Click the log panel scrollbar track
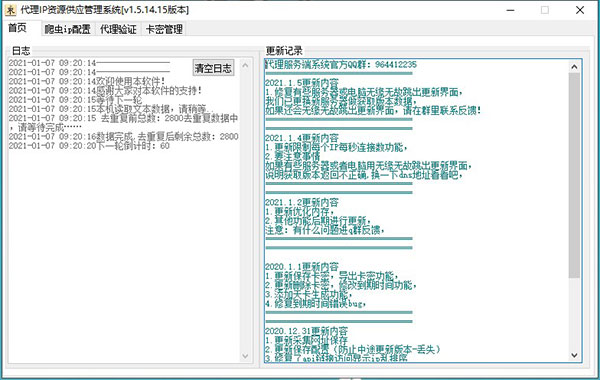The height and width of the screenshot is (380, 600). (x=245, y=210)
